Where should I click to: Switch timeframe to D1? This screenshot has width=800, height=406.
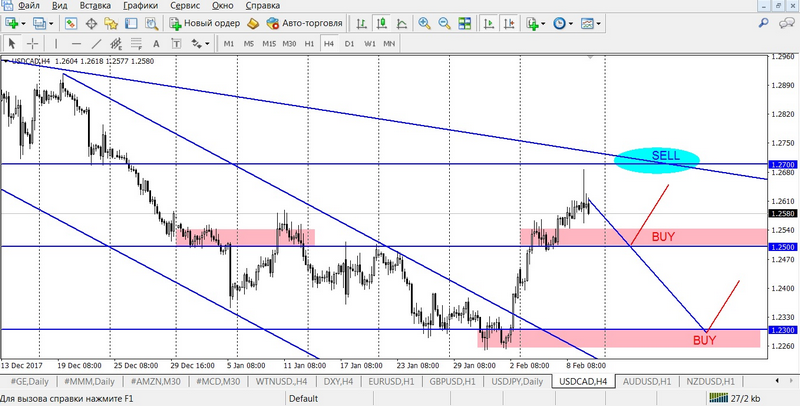[x=349, y=44]
